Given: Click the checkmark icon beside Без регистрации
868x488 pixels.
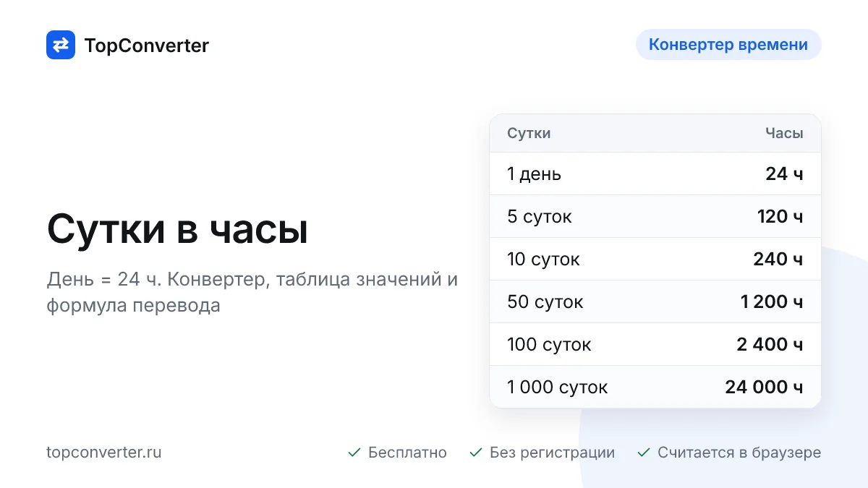Looking at the screenshot, I should (476, 453).
